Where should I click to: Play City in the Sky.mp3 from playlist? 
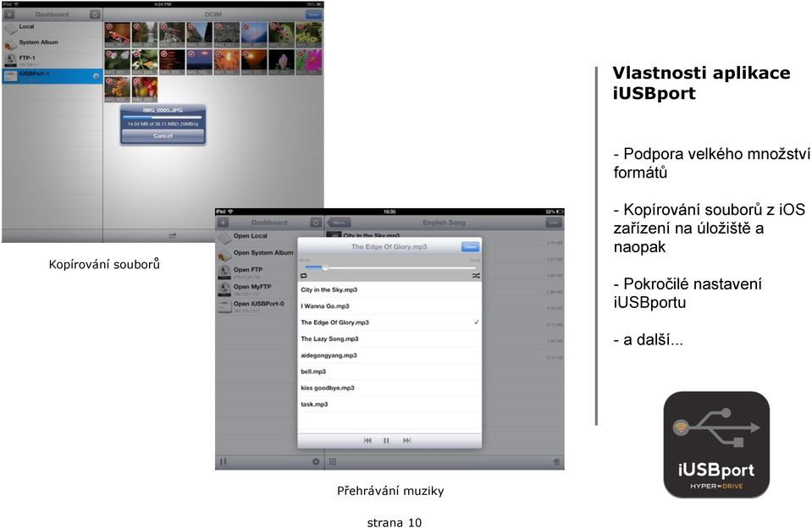[389, 290]
